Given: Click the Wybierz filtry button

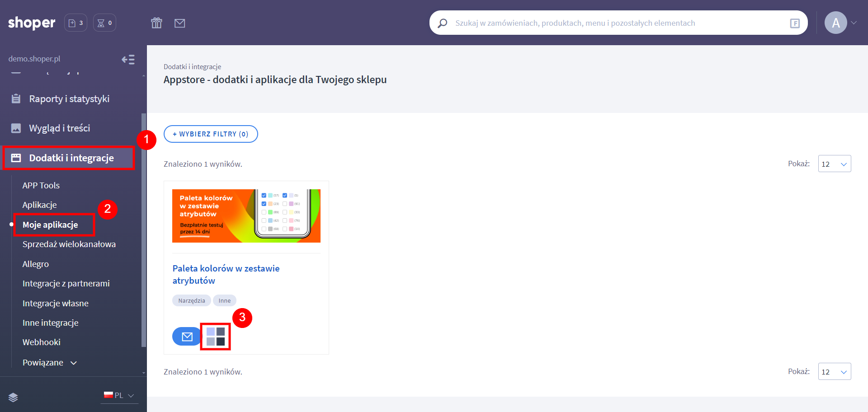Looking at the screenshot, I should tap(211, 134).
